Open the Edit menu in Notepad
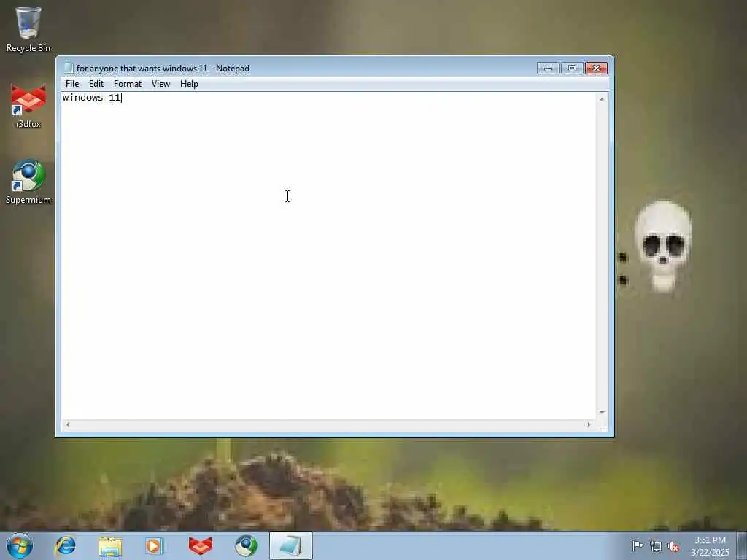This screenshot has width=747, height=560. click(x=96, y=84)
